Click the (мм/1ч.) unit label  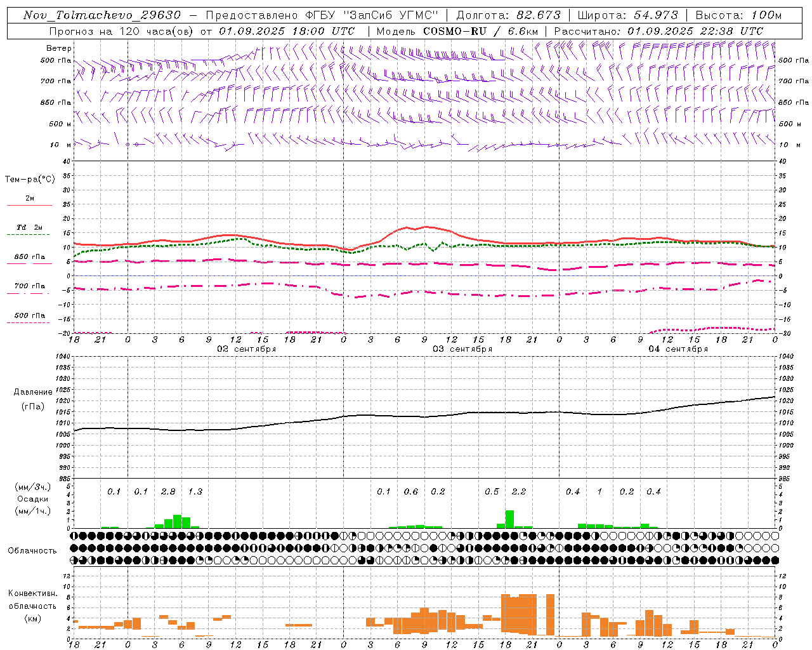[x=33, y=511]
